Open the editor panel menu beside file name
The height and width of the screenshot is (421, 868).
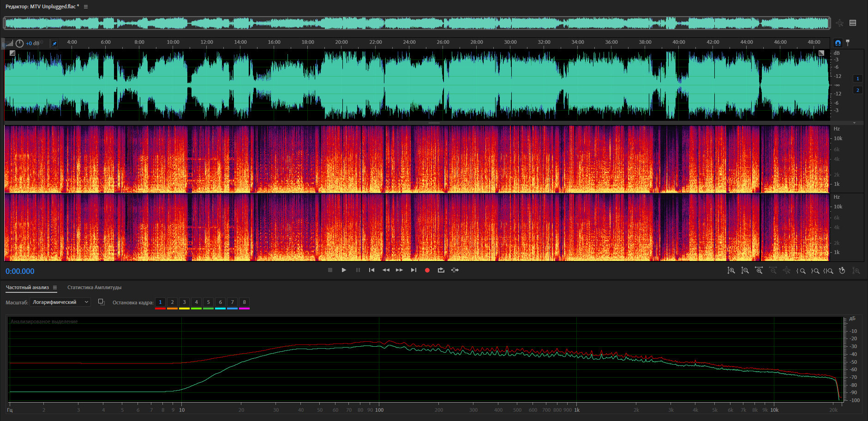(x=86, y=6)
